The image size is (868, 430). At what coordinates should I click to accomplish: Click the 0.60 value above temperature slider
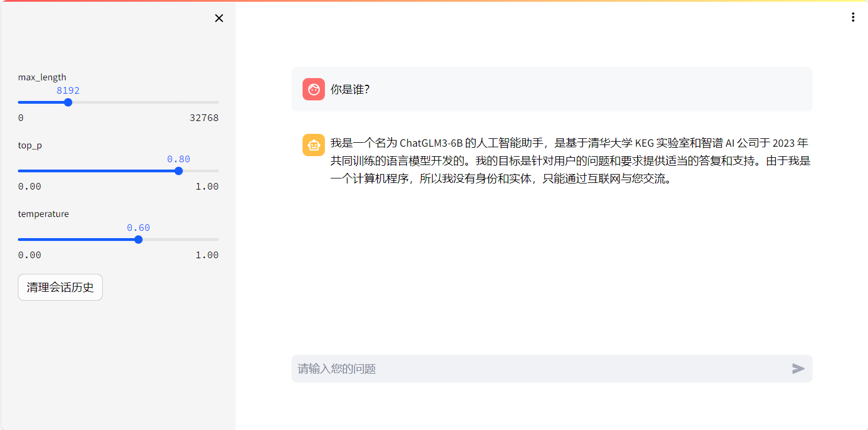click(x=138, y=228)
